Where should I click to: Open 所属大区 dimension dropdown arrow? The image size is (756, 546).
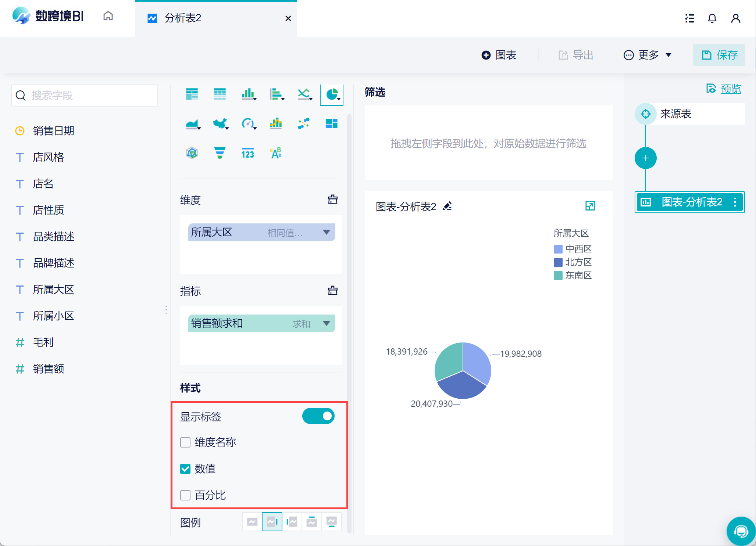click(326, 232)
